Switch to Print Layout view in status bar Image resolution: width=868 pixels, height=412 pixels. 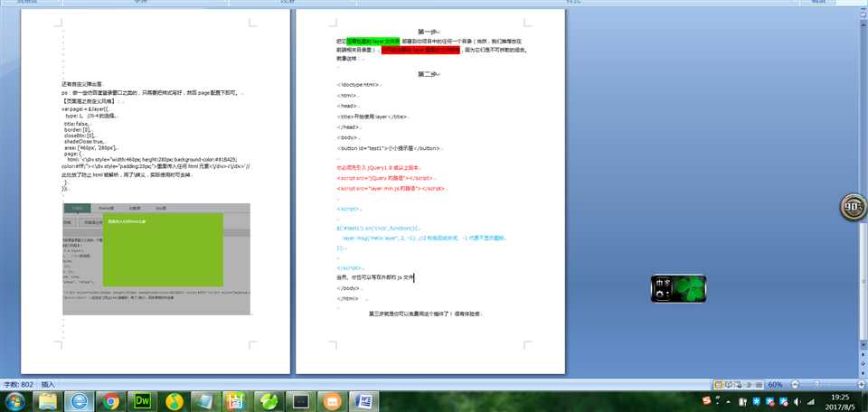[719, 385]
